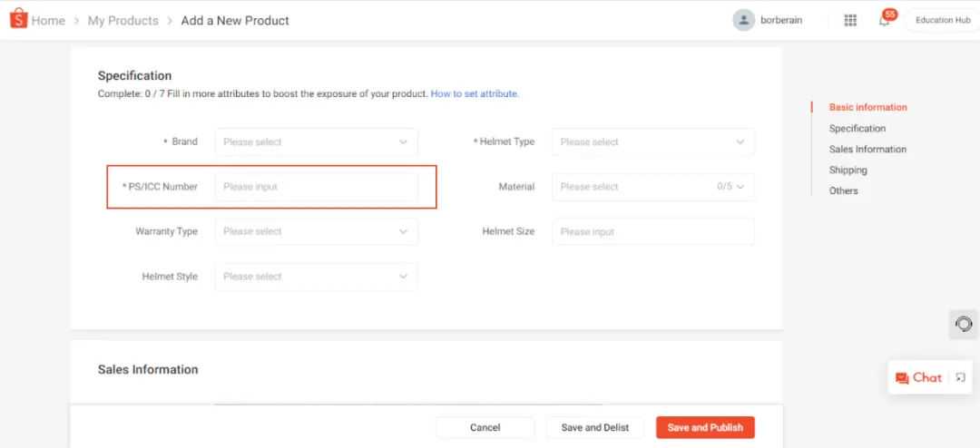
Task: Focus the PS/ICC Number input field
Action: click(x=317, y=187)
